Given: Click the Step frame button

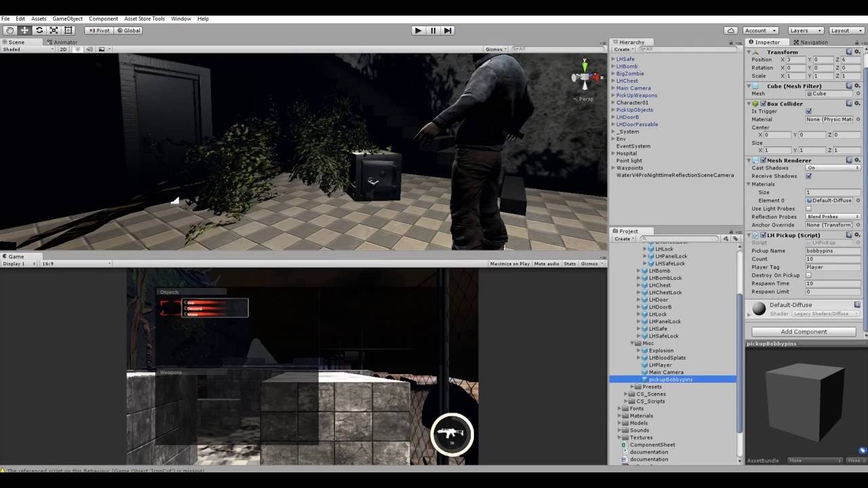Looking at the screenshot, I should click(x=448, y=30).
